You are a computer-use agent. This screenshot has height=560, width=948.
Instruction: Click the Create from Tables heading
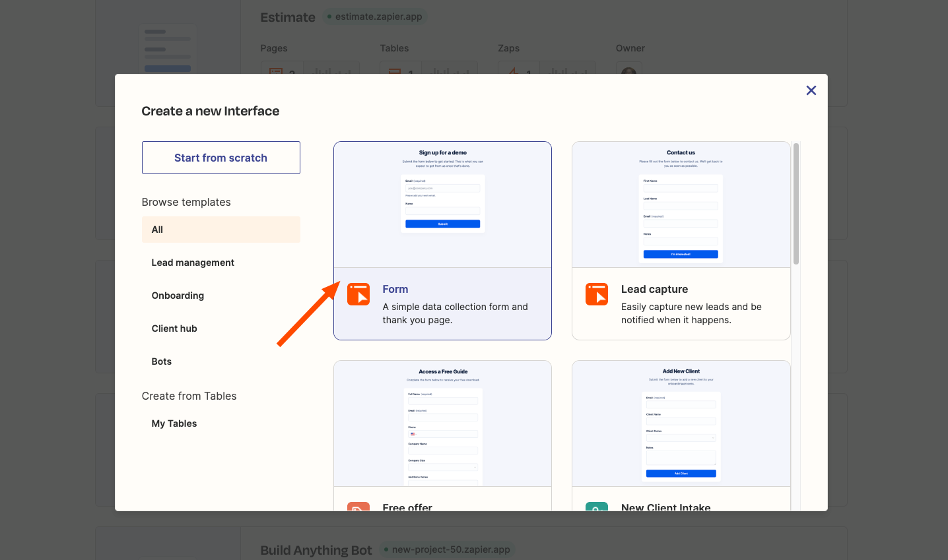[189, 396]
